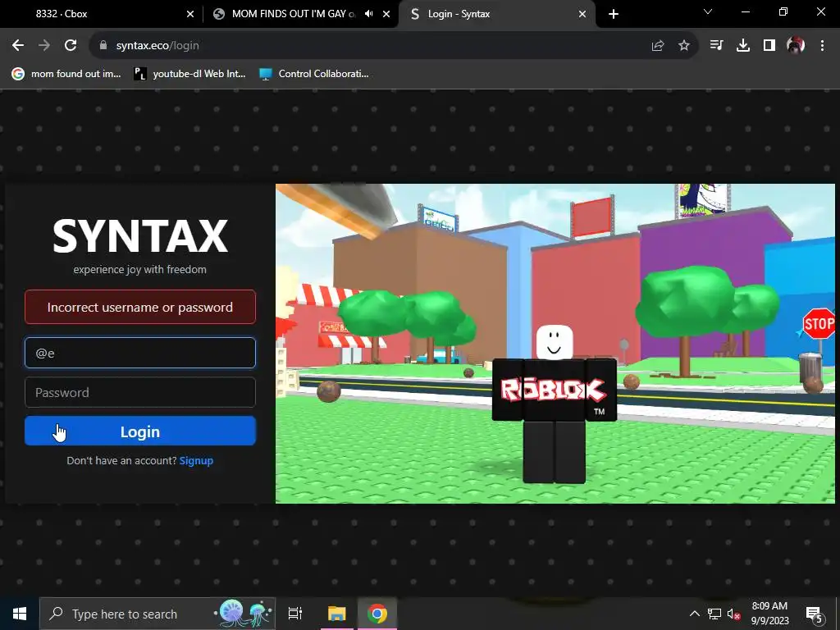Switch to the 8332 · Cbox tab
This screenshot has height=630, width=840.
101,14
